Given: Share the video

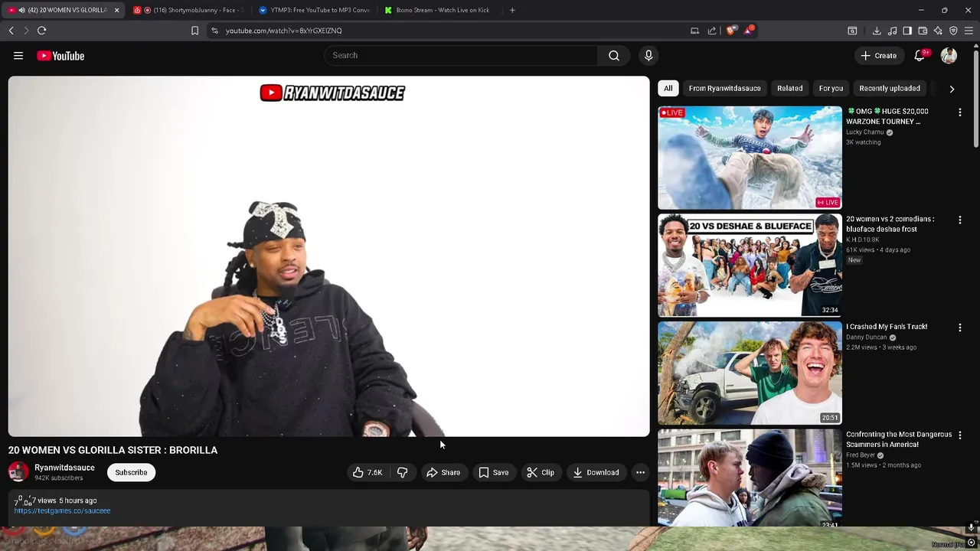Looking at the screenshot, I should click(443, 472).
